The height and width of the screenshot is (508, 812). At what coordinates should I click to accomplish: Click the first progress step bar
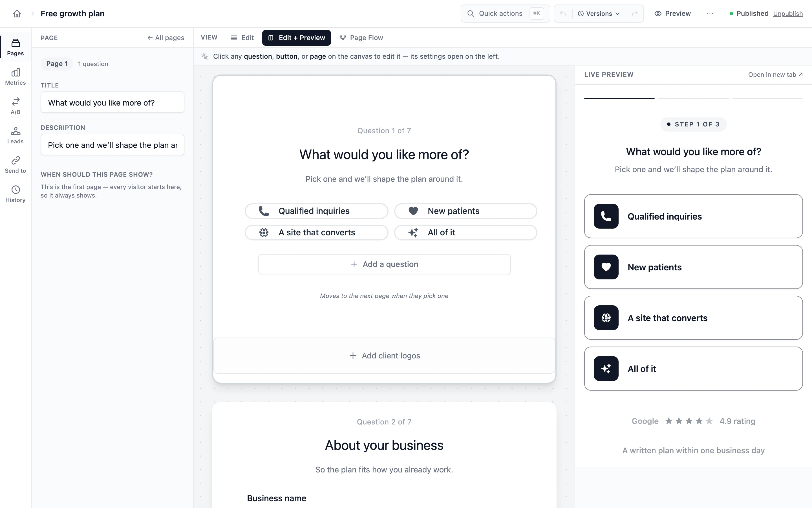[x=619, y=99]
